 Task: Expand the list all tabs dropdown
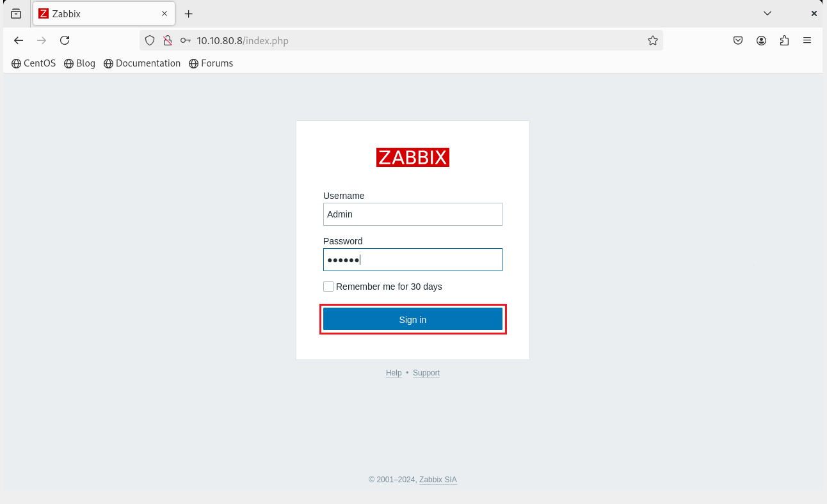pos(767,13)
